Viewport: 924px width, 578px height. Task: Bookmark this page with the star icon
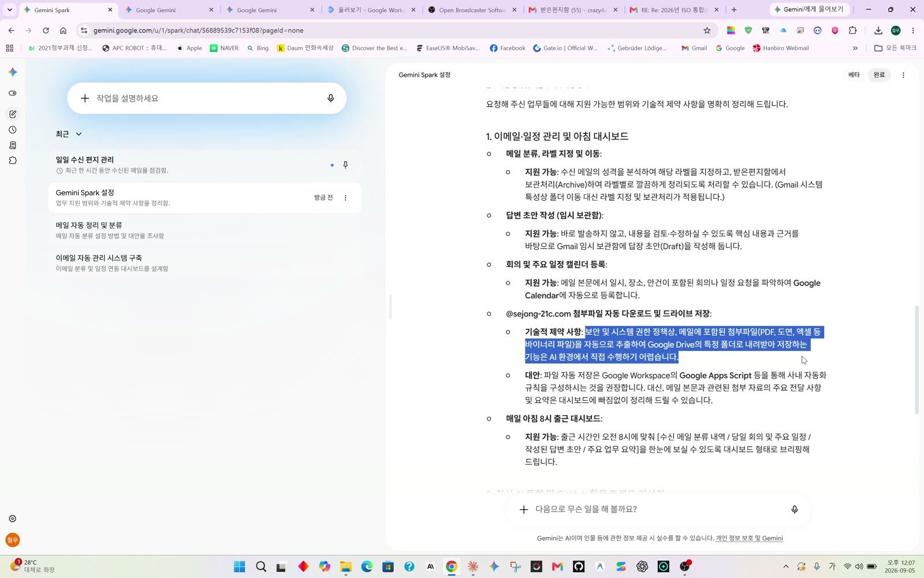[x=707, y=31]
